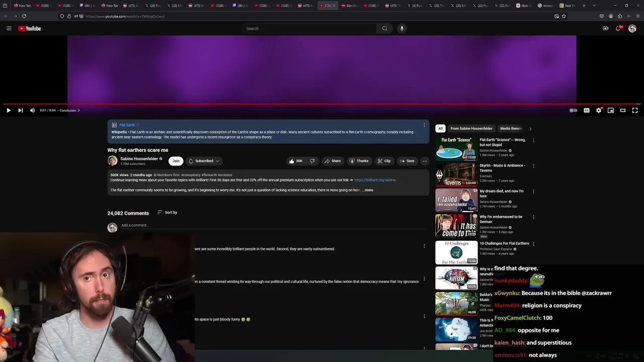Seek using the red video progress bar
The image size is (644, 362).
click(322, 104)
